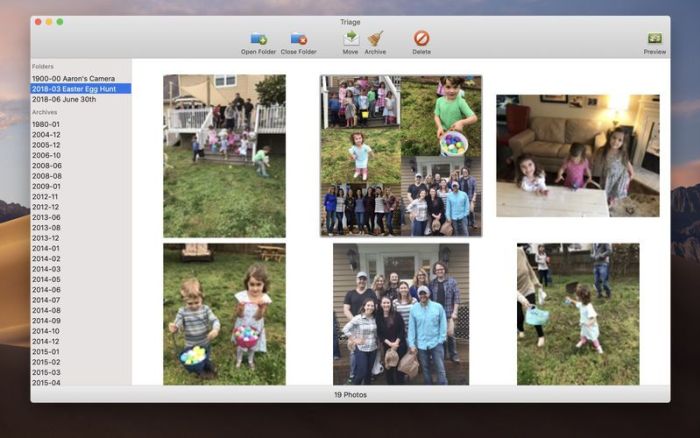Open the 2014-02 archive
Screen dimensions: 700x438
(81, 259)
